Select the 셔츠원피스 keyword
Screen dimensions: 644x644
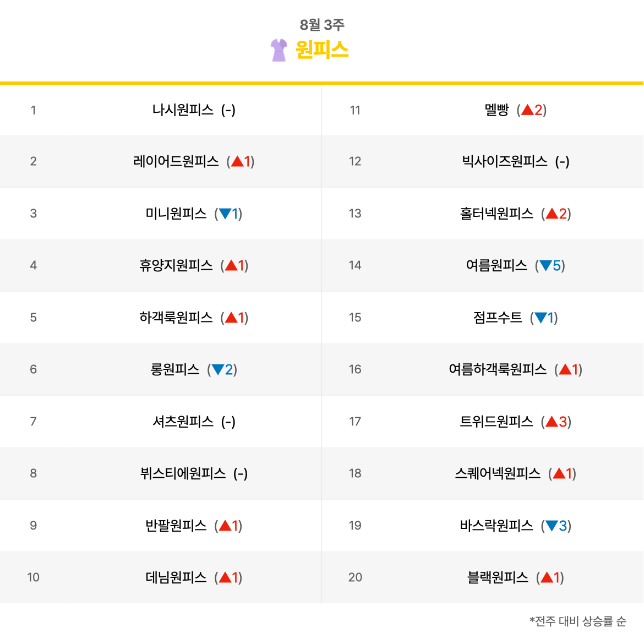[183, 422]
